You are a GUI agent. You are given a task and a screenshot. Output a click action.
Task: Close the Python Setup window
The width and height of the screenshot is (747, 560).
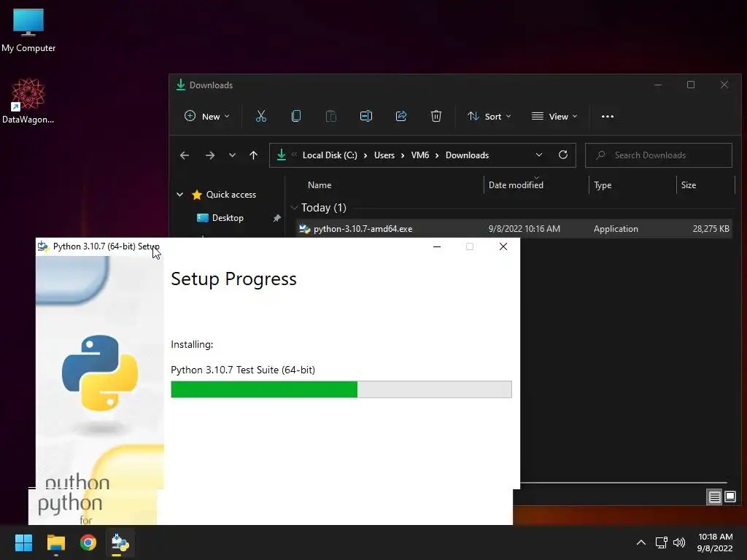click(503, 246)
